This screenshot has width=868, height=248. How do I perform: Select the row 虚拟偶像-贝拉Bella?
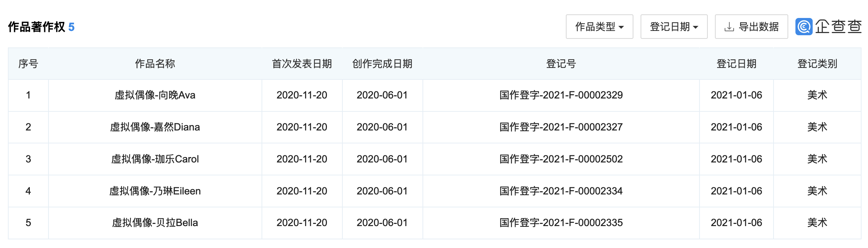point(435,223)
